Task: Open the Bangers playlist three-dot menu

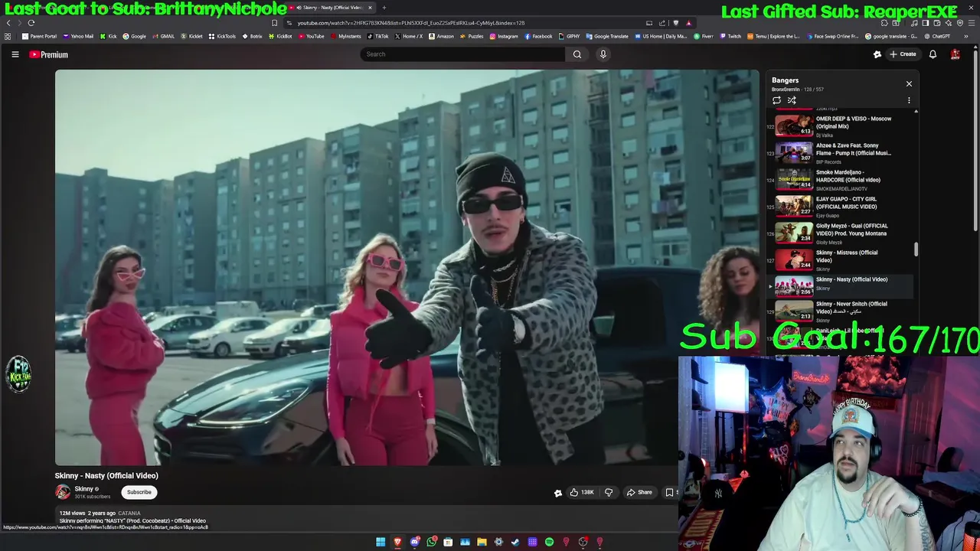Action: (x=909, y=100)
